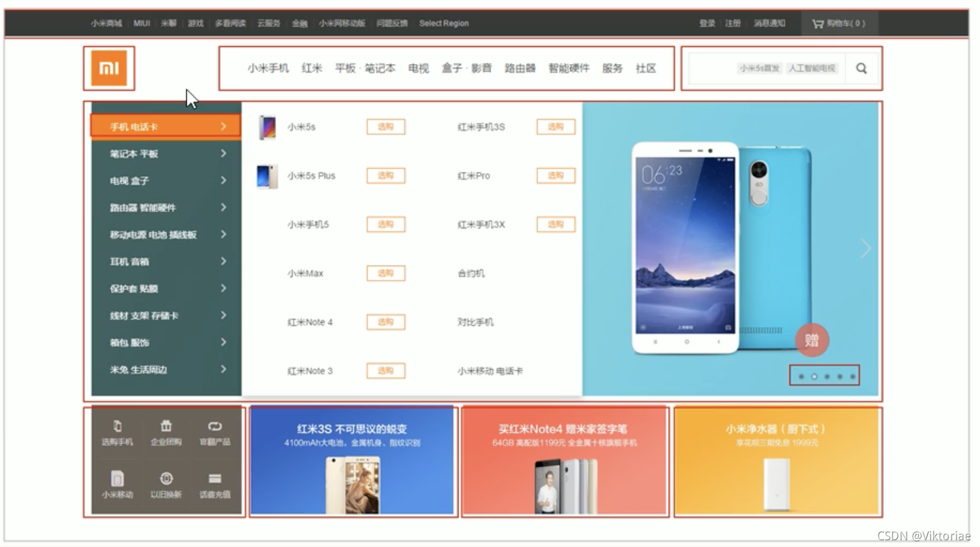Click the 人工智能电视 search suggestion tag

coord(812,68)
